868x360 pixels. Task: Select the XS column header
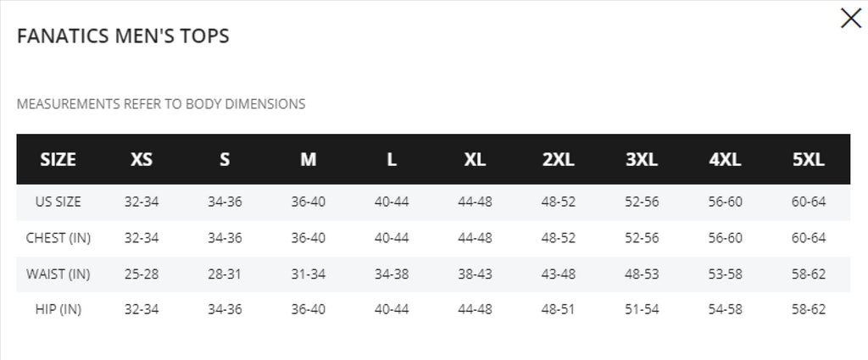click(x=142, y=160)
